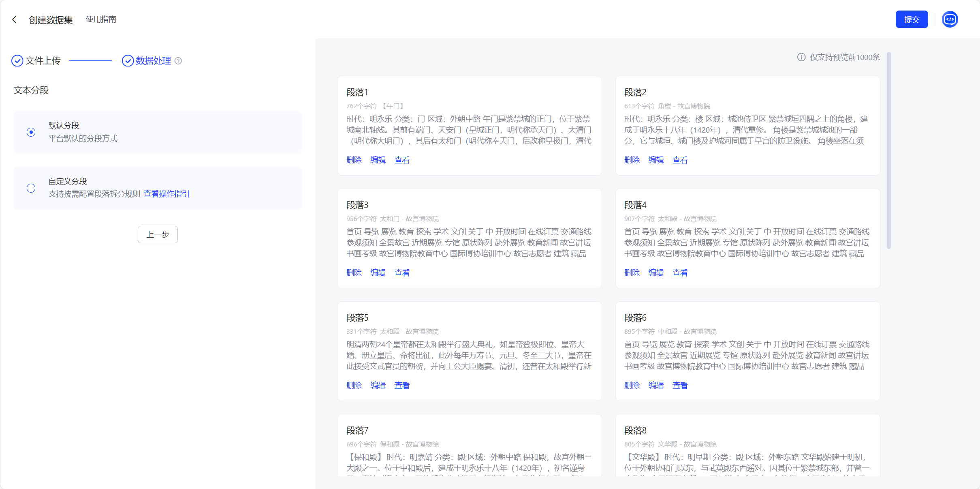Edit 段落5 segment
Viewport: 980px width, 489px height.
pyautogui.click(x=378, y=386)
